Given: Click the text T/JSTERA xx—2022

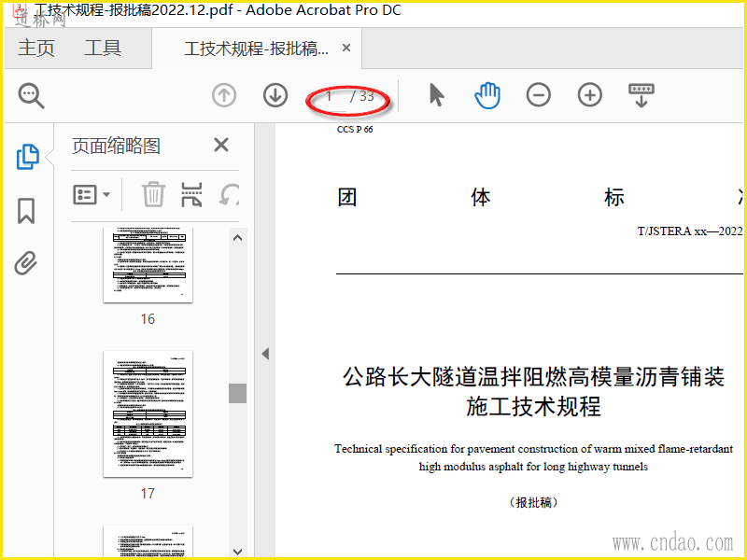Looking at the screenshot, I should click(x=690, y=231).
